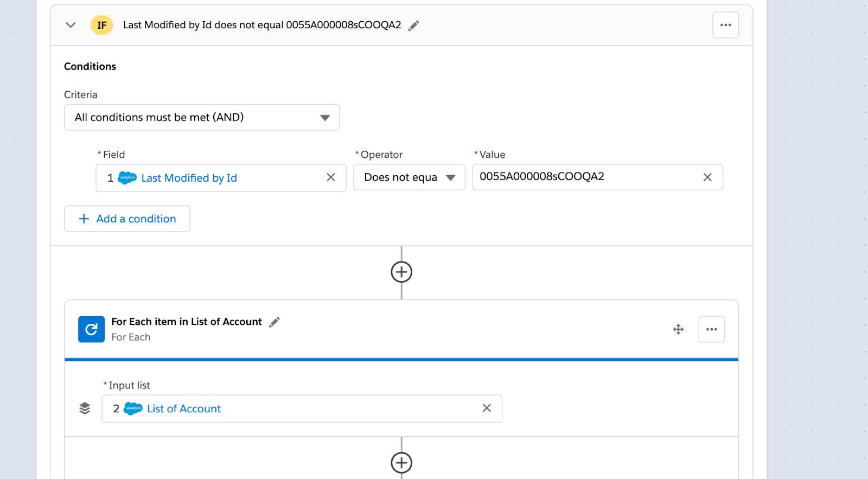Click the layers icon beside Input list
This screenshot has width=868, height=479.
click(x=85, y=408)
